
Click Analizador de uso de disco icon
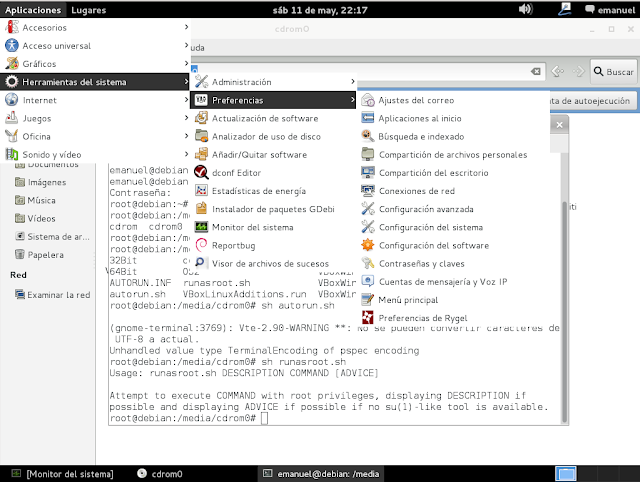pyautogui.click(x=201, y=136)
